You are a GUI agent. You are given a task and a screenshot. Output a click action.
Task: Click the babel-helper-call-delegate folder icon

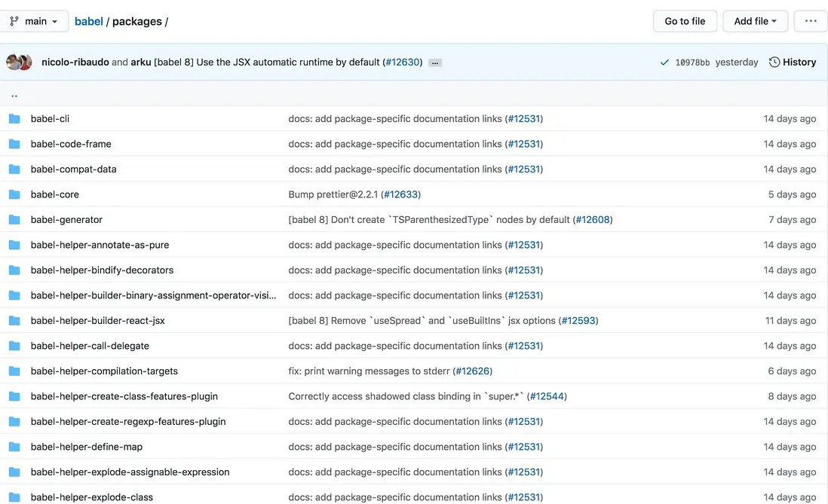click(14, 346)
